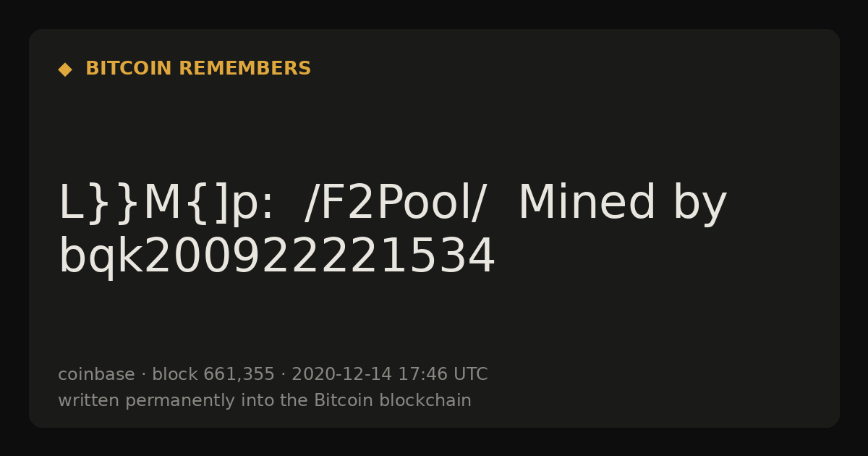The height and width of the screenshot is (456, 868).
Task: Select the written permanently footer line
Action: (x=265, y=401)
